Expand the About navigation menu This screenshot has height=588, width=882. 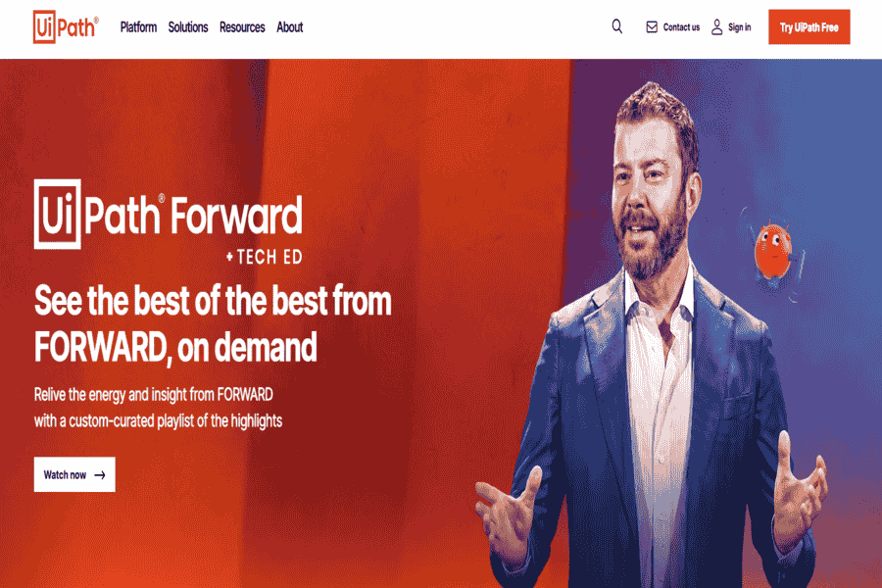(x=290, y=27)
